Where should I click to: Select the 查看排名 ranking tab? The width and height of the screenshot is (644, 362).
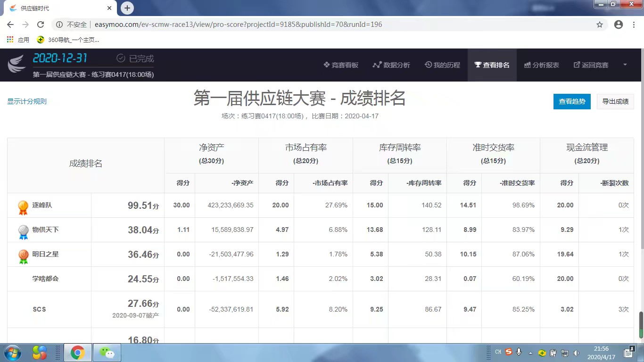tap(492, 65)
